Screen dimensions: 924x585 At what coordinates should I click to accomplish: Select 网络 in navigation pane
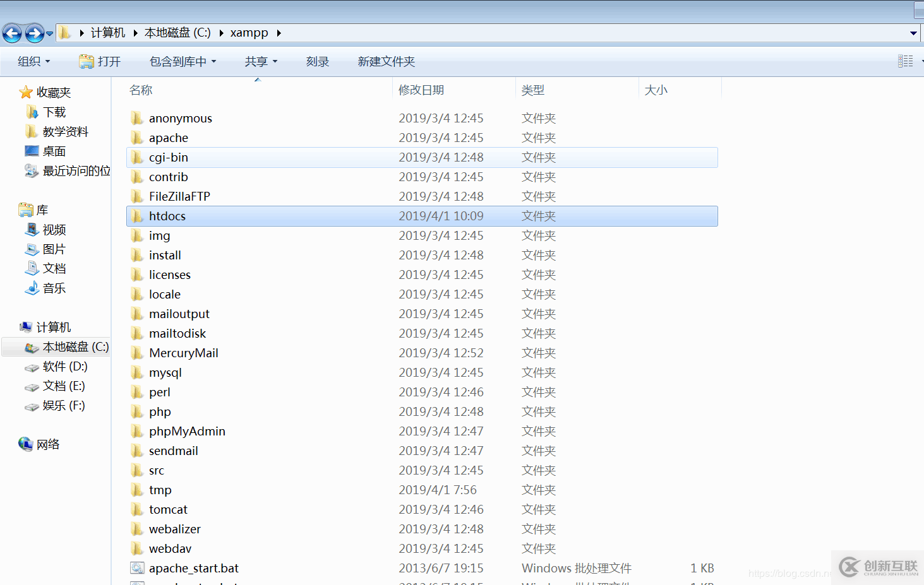[x=39, y=444]
